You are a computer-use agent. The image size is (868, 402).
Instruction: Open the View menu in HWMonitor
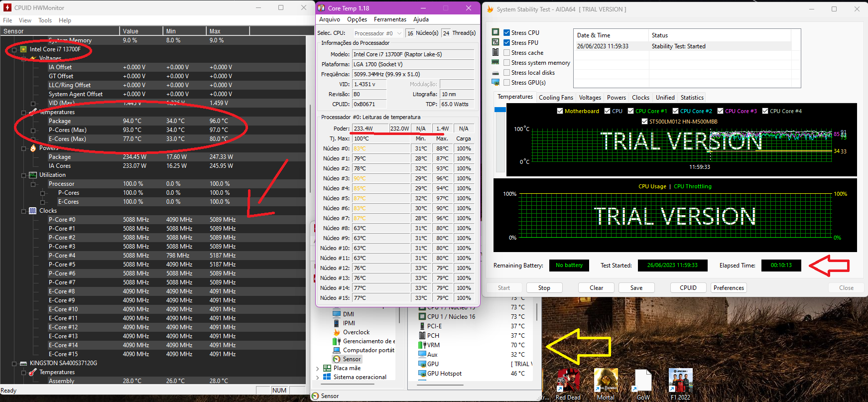pyautogui.click(x=25, y=20)
